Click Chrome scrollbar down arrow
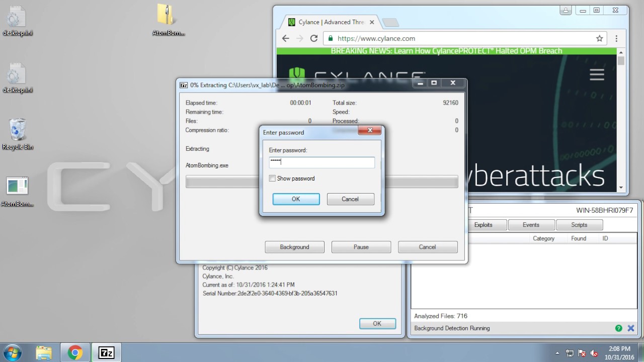The width and height of the screenshot is (644, 362). pyautogui.click(x=621, y=188)
